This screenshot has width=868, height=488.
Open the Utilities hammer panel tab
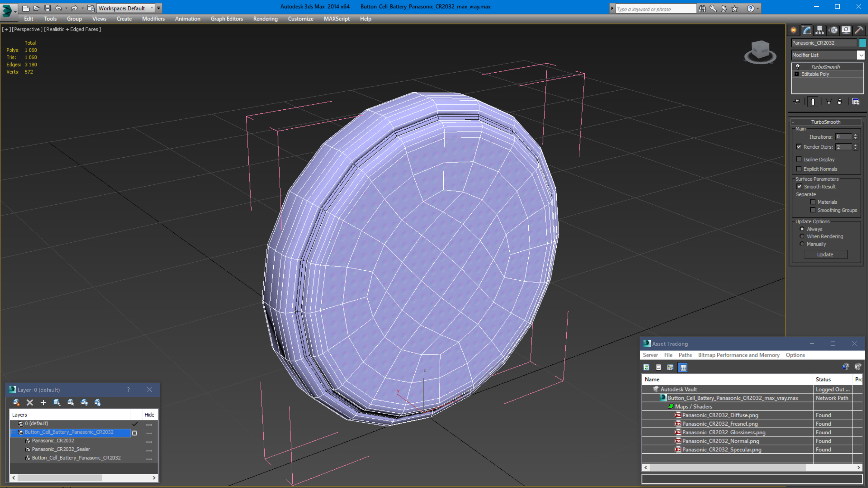tap(859, 30)
